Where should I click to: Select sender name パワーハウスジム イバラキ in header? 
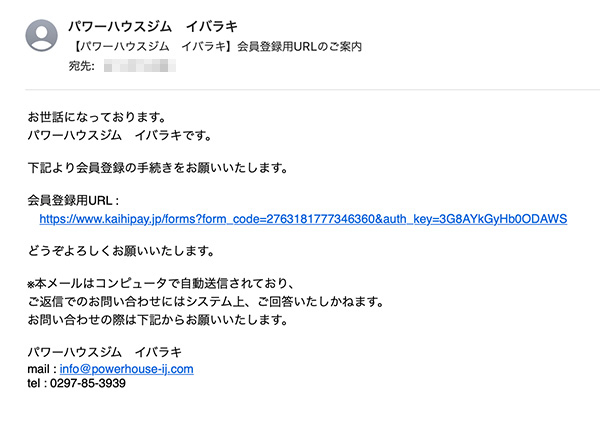(x=153, y=26)
